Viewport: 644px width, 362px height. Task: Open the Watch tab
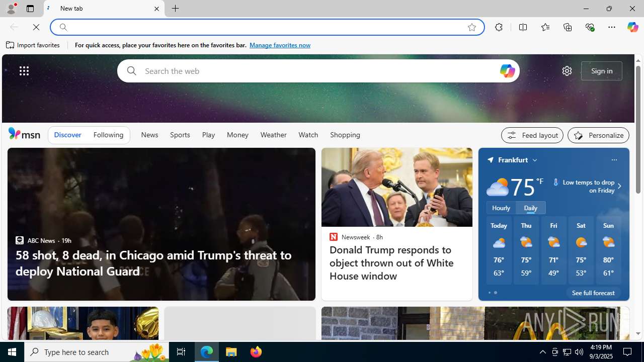pos(308,135)
